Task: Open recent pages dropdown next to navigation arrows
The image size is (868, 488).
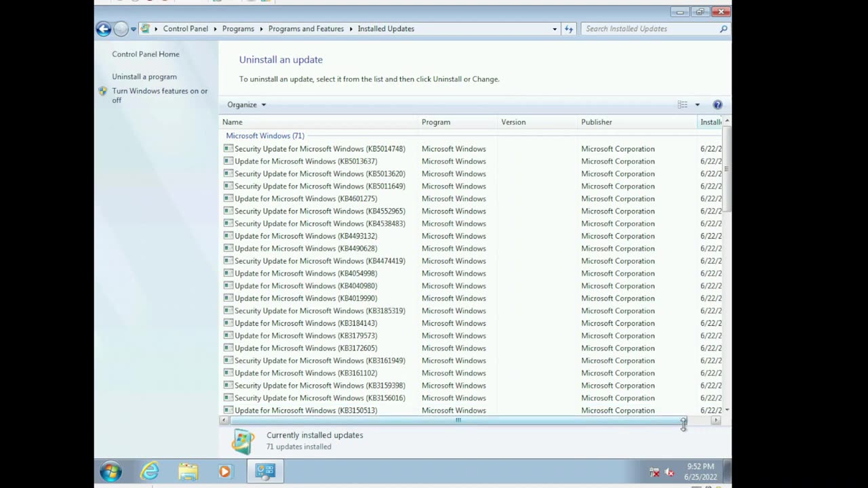Action: tap(134, 29)
